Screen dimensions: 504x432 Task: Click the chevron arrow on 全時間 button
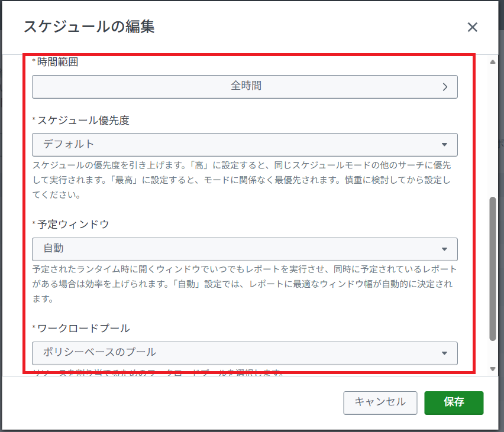click(445, 87)
